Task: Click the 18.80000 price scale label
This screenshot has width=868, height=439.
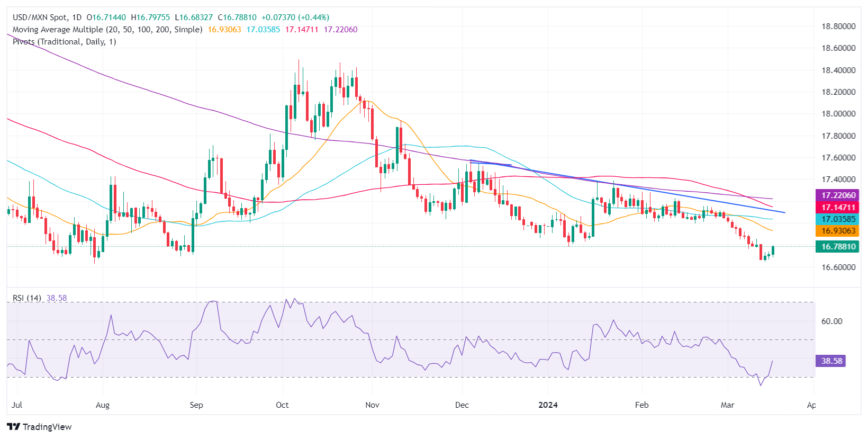Action: click(838, 26)
